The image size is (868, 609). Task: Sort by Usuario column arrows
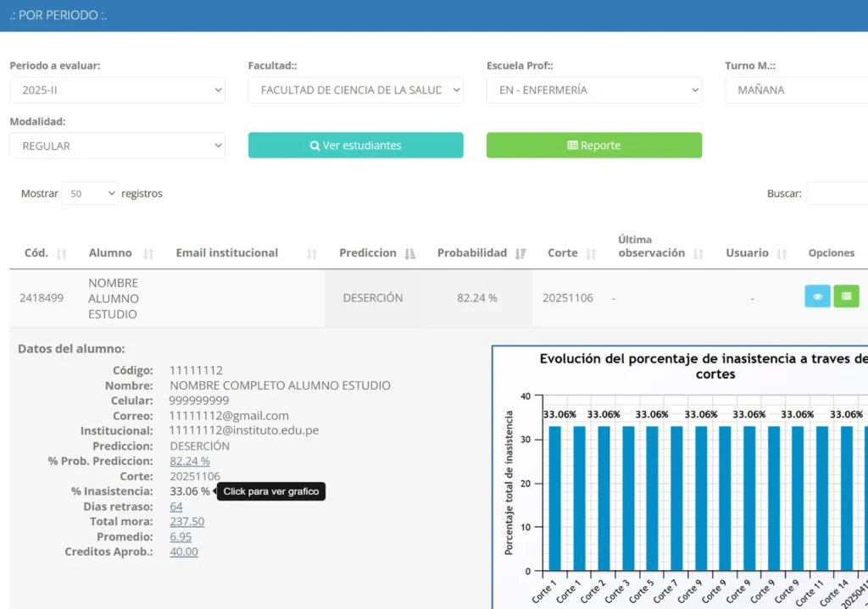pos(782,254)
